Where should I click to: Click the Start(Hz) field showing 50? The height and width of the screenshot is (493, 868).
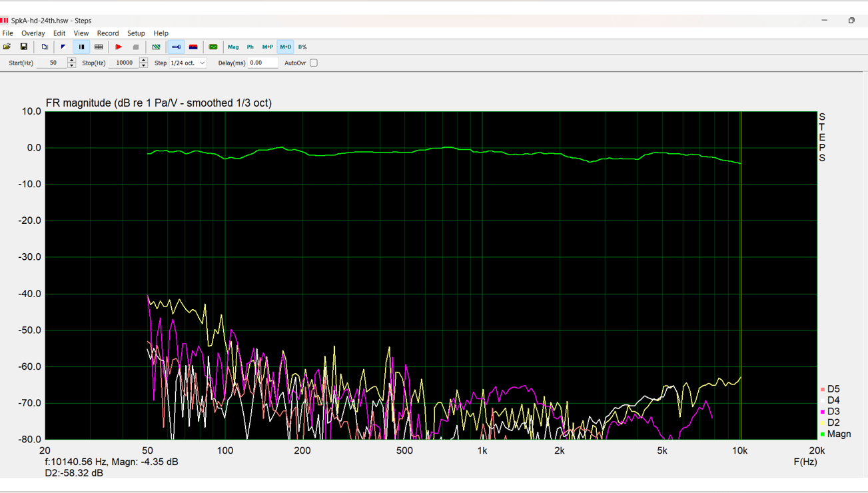coord(52,63)
